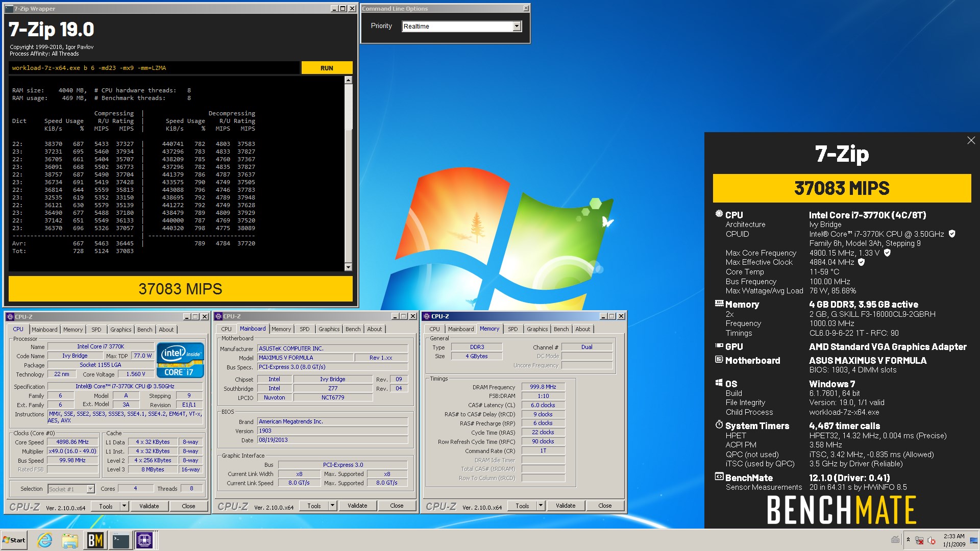This screenshot has height=551, width=980.
Task: Switch to the CPU-Z taskbar button
Action: click(x=144, y=540)
